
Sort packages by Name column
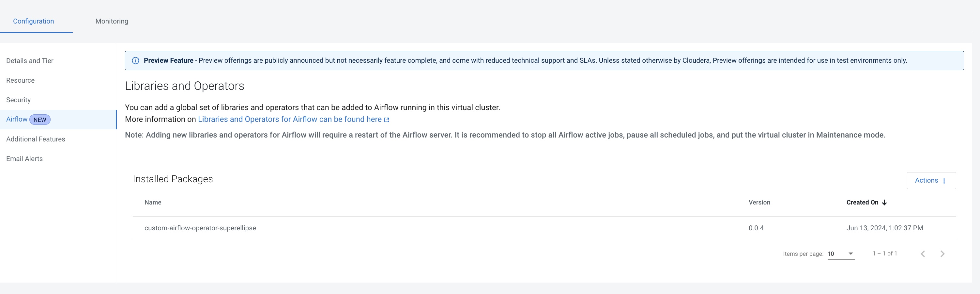pyautogui.click(x=153, y=203)
